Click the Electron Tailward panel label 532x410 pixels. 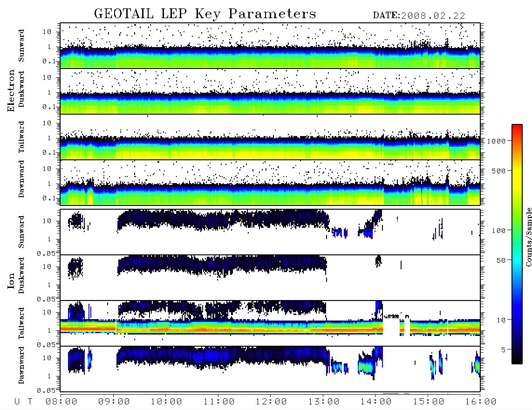[x=21, y=137]
